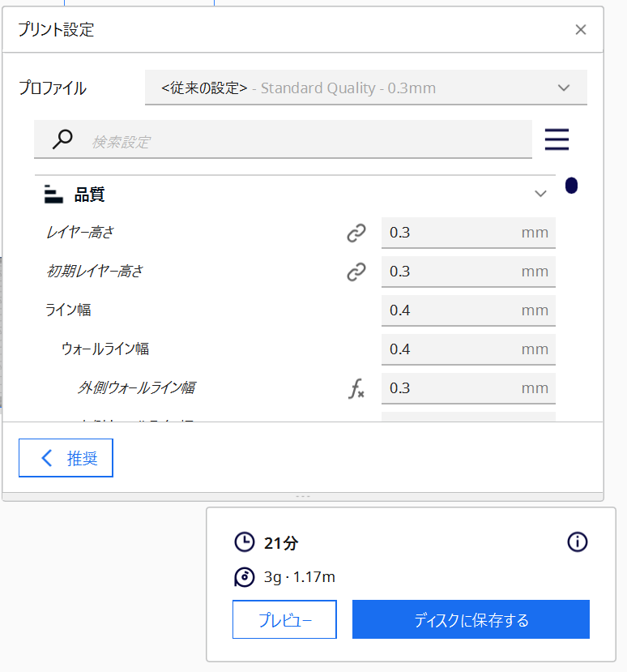The width and height of the screenshot is (627, 672).
Task: Click the clock print time icon
Action: 244,542
